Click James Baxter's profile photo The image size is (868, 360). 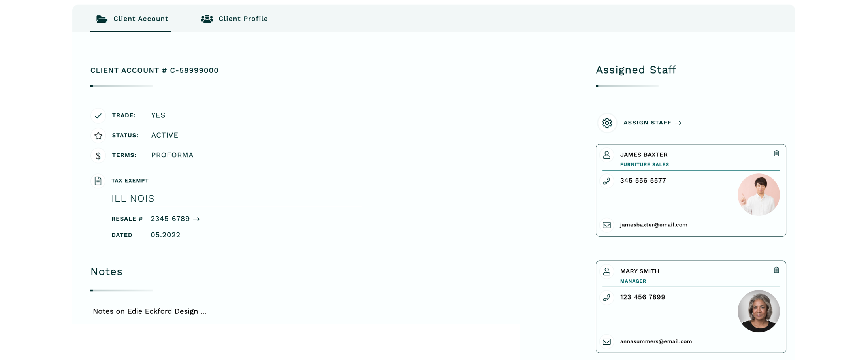(758, 194)
